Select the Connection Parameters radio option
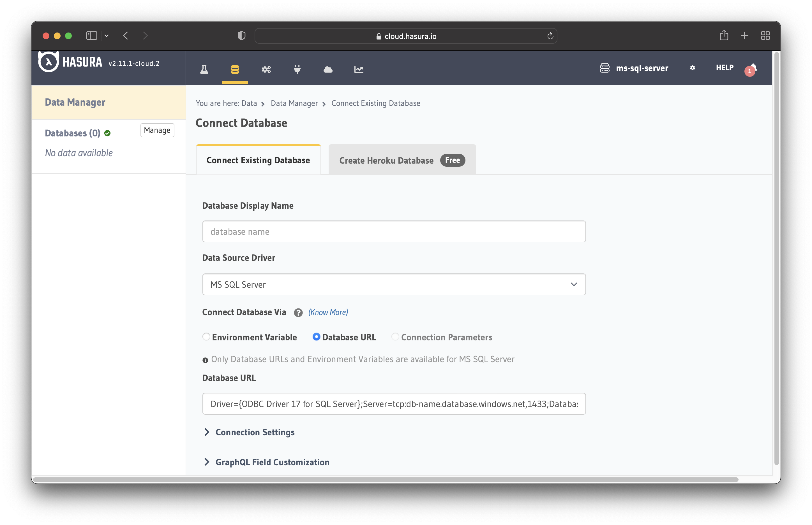The image size is (812, 525). point(395,337)
